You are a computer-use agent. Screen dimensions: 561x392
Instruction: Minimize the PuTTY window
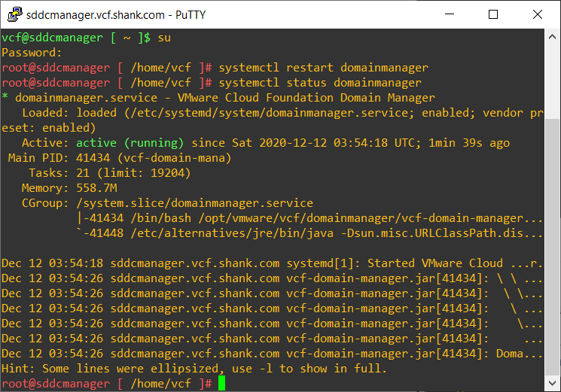[x=450, y=14]
